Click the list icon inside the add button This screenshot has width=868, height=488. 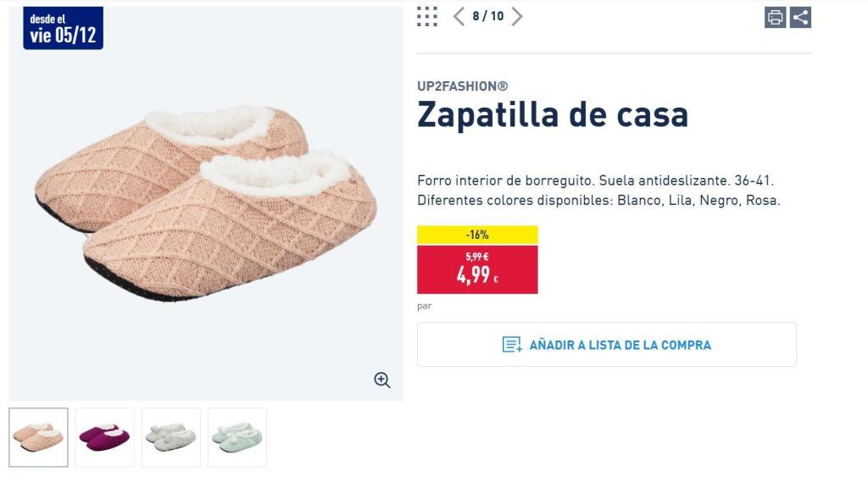coord(511,344)
